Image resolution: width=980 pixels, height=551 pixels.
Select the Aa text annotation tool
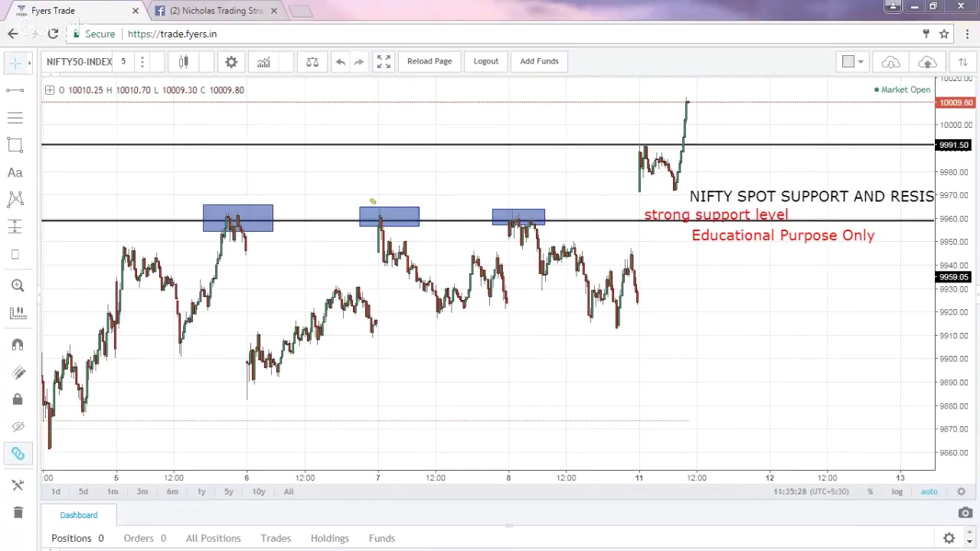[15, 173]
